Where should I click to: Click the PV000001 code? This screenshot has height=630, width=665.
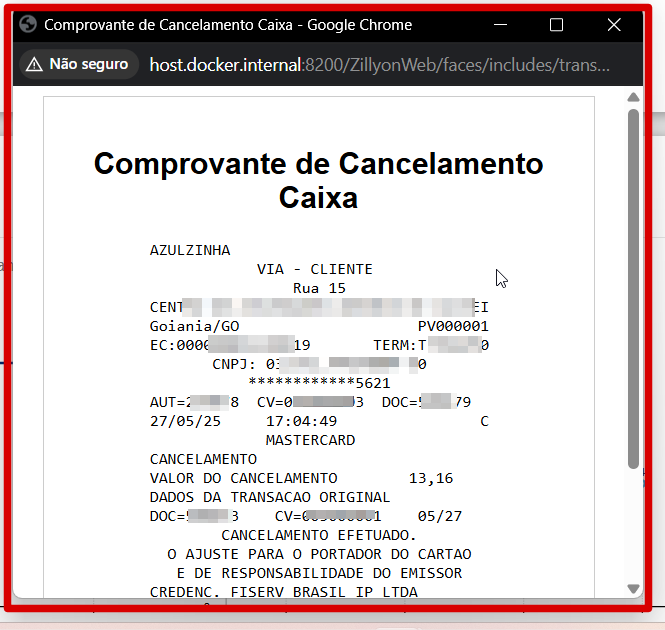452,326
